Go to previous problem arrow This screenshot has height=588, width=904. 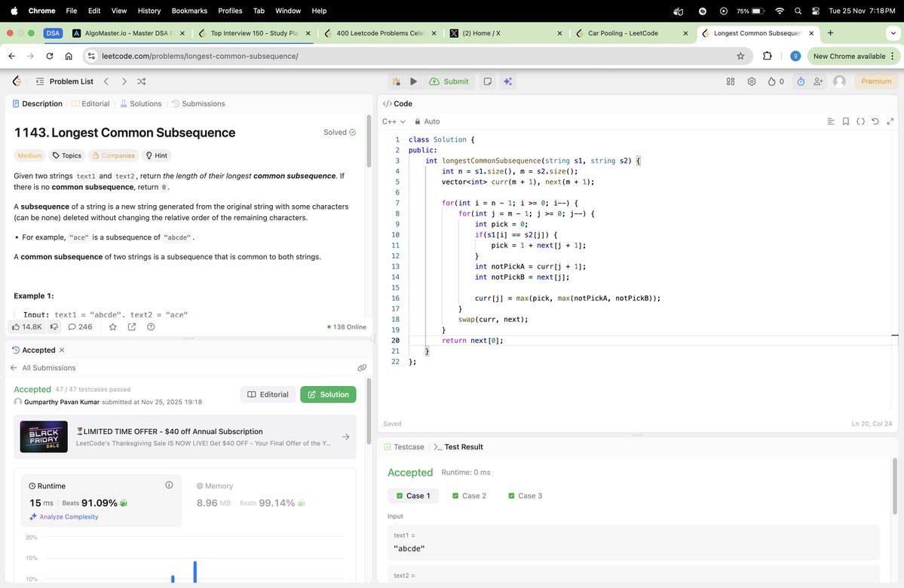coord(106,81)
